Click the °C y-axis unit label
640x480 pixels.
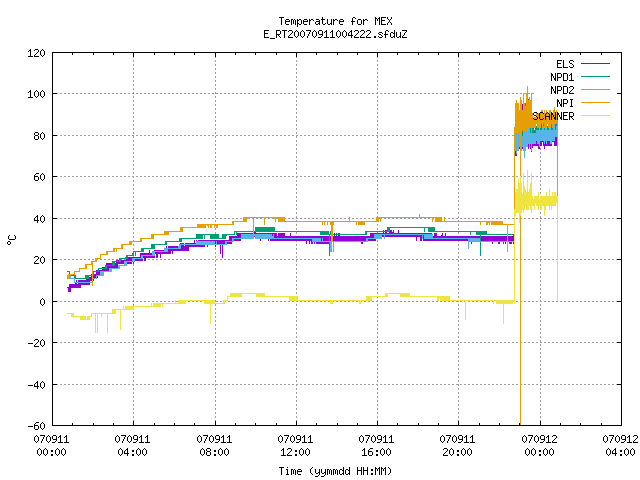[11, 240]
